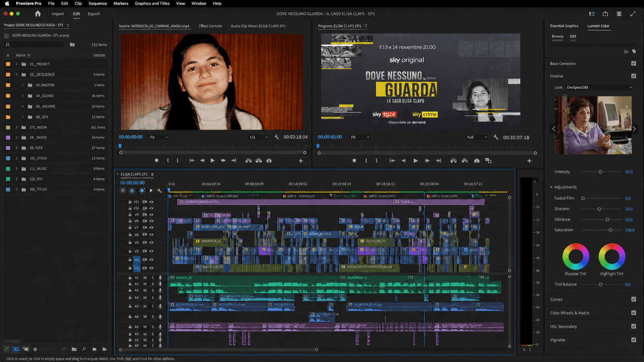Toggle timeline Snap magnet icon
Screen dimensions: 644x362
coord(132,191)
